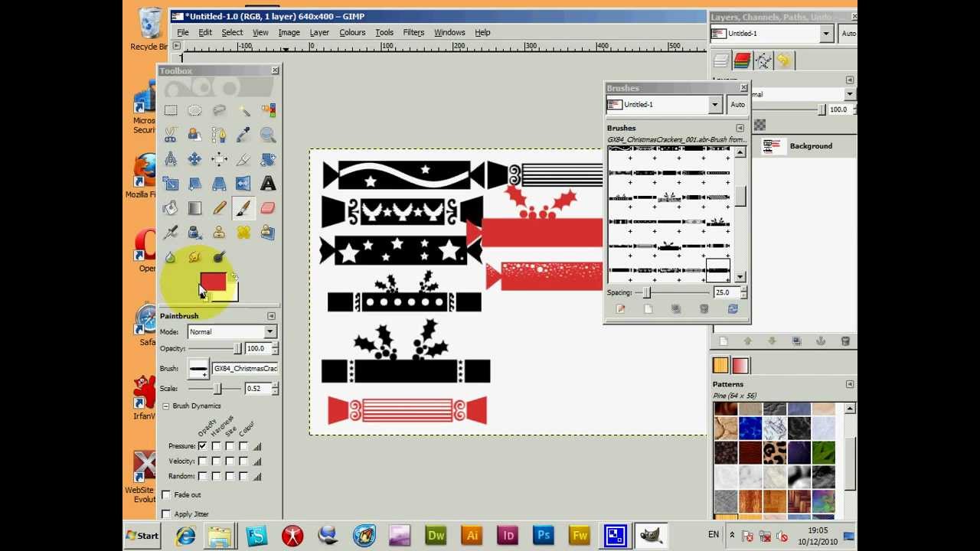Delete the brush in Brushes dialog

click(704, 309)
